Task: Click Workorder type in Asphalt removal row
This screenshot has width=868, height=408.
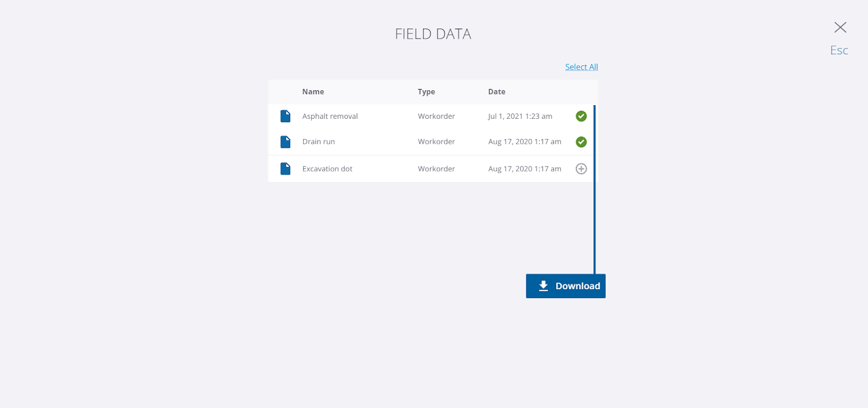Action: click(x=437, y=116)
